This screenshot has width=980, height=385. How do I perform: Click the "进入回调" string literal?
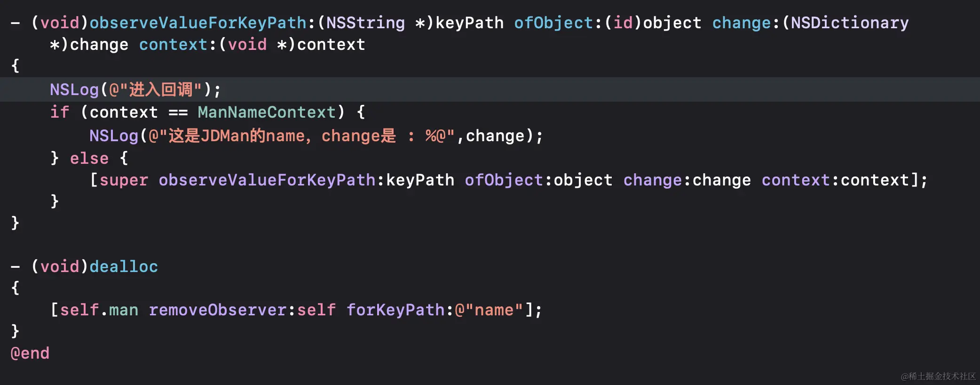click(x=155, y=89)
